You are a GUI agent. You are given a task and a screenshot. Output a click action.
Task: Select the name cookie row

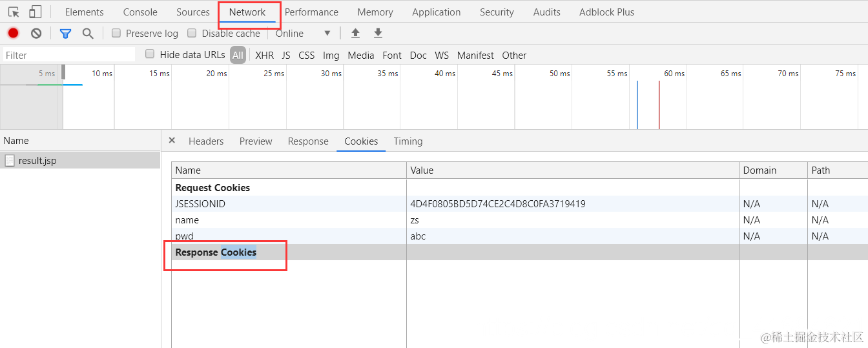tap(520, 220)
